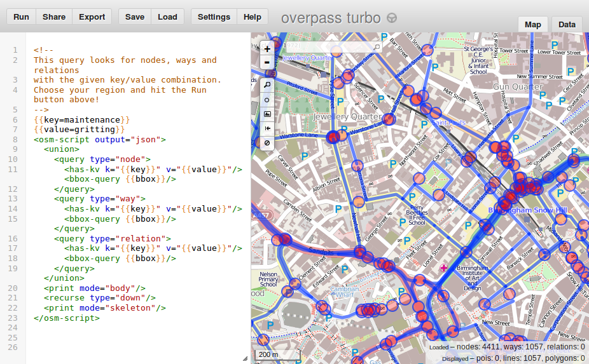This screenshot has height=364, width=589.
Task: Click line 6 {{key=maintenance}} in editor
Action: click(x=81, y=119)
